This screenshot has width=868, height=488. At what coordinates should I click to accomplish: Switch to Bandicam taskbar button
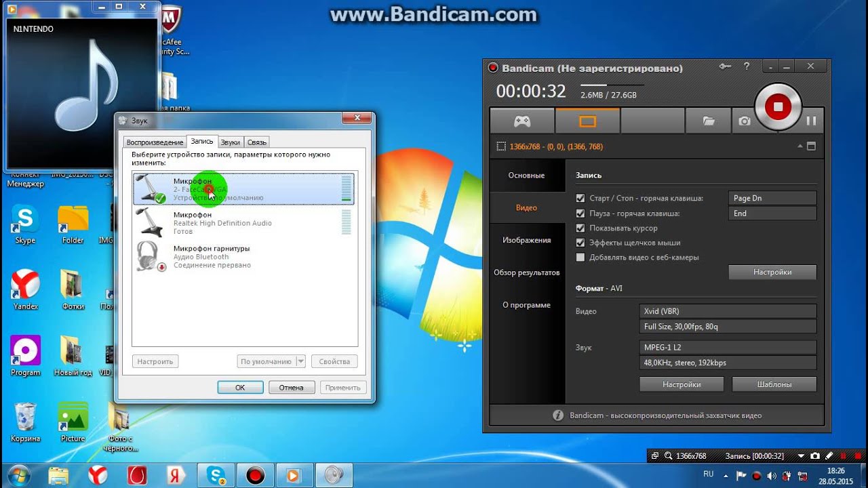(255, 475)
